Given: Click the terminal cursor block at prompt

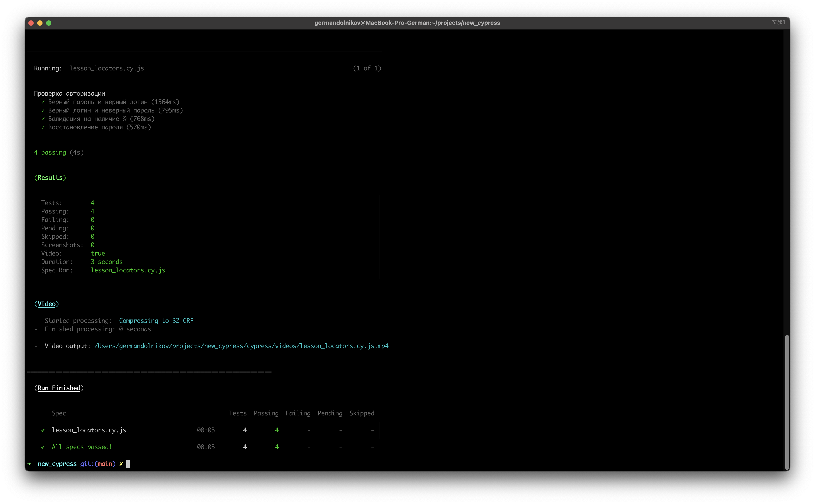Looking at the screenshot, I should pyautogui.click(x=128, y=464).
